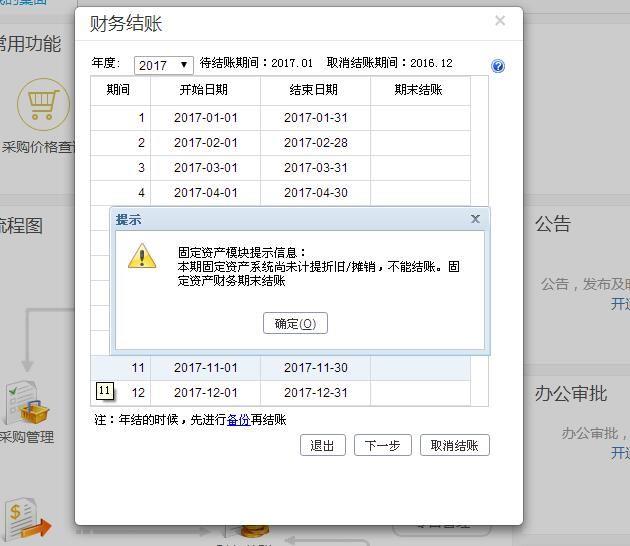Click the empty 期末结账 cell for period 1
This screenshot has height=546, width=630.
point(420,118)
